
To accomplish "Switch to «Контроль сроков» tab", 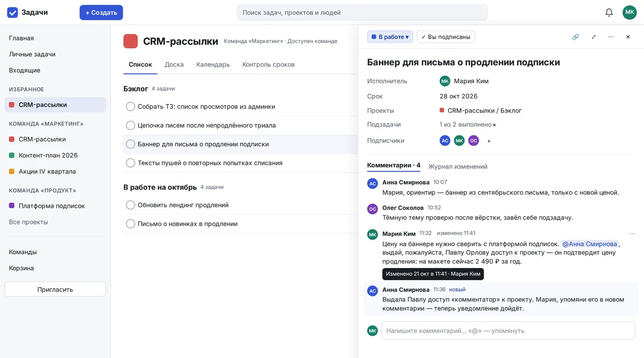I will click(269, 64).
